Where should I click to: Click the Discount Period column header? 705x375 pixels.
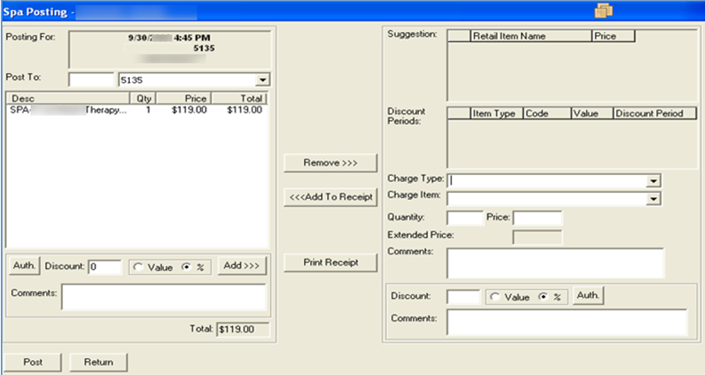[655, 113]
